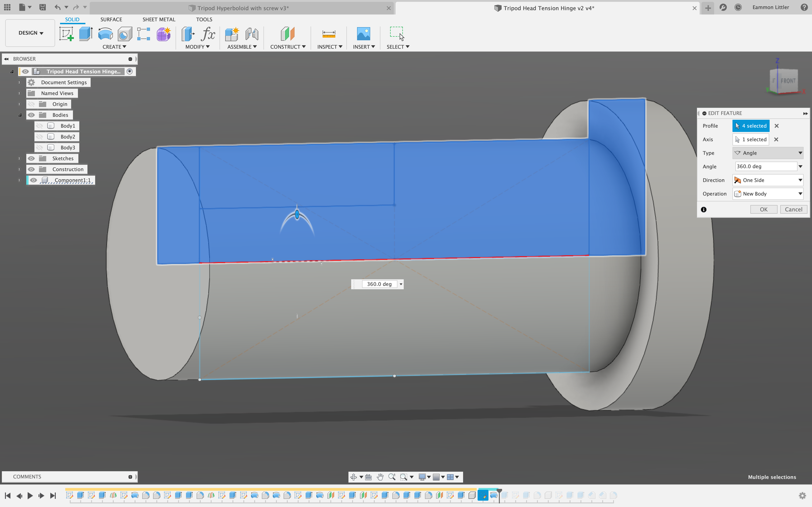The height and width of the screenshot is (507, 812).
Task: Select the Pan hand tool
Action: click(380, 477)
